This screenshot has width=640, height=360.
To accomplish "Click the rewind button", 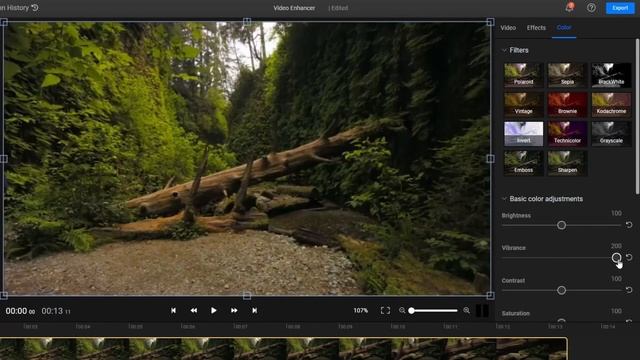I will (193, 311).
